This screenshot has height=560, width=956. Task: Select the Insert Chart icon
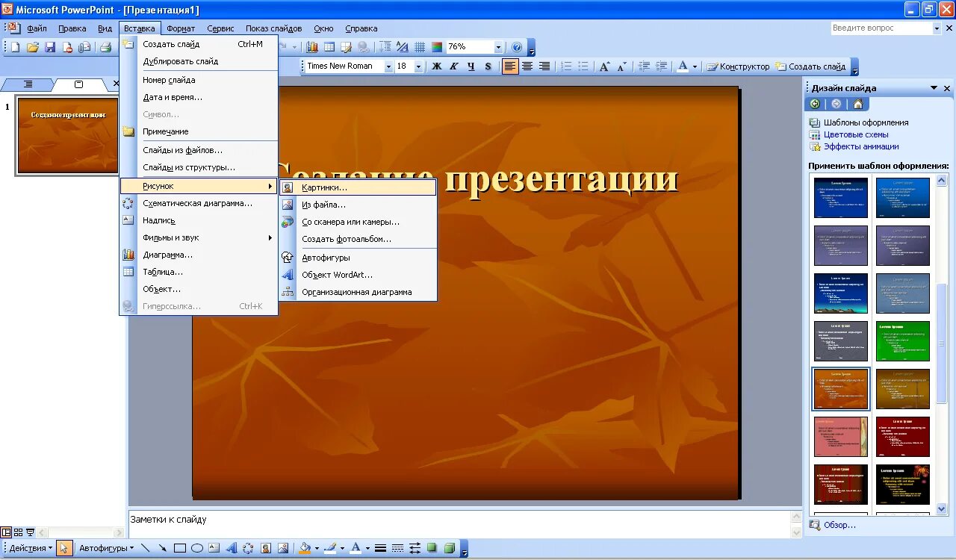313,46
